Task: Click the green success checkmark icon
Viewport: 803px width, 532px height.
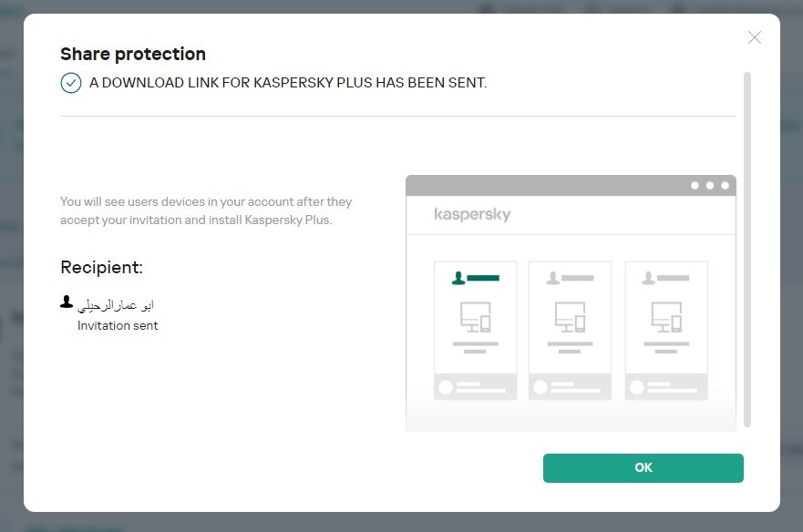Action: click(71, 83)
